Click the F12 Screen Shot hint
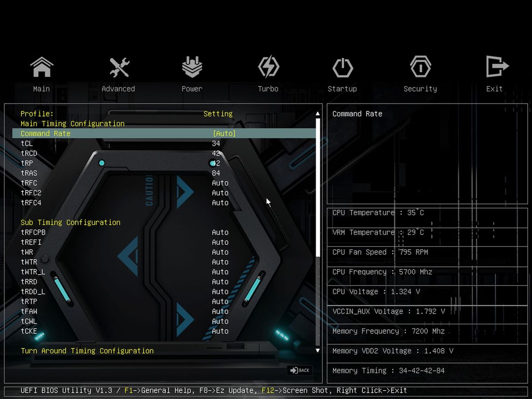The image size is (532, 399). point(295,391)
